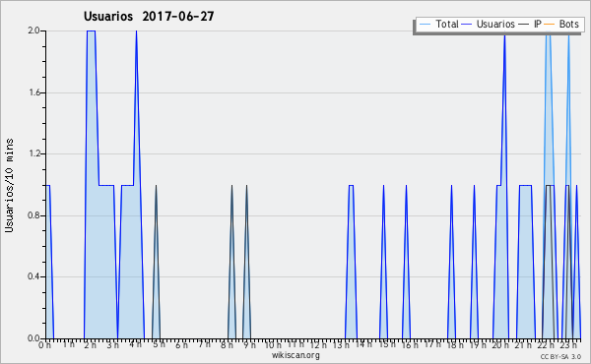
Task: Click the orange Bots legend line
Action: click(550, 25)
